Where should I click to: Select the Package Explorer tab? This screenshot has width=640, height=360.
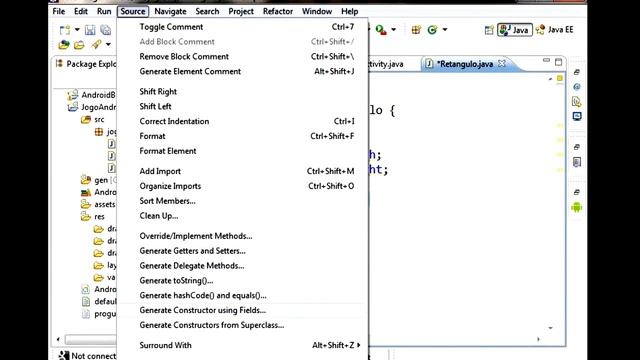[x=87, y=64]
